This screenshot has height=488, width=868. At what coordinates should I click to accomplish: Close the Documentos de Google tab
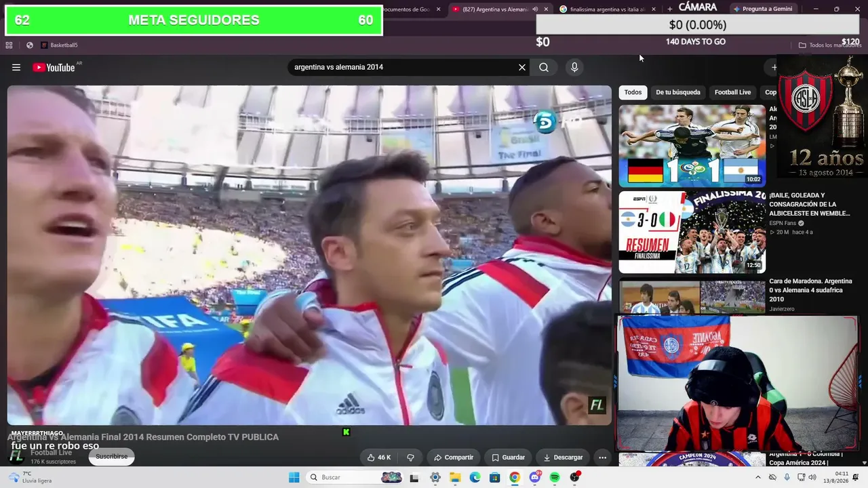pyautogui.click(x=439, y=9)
